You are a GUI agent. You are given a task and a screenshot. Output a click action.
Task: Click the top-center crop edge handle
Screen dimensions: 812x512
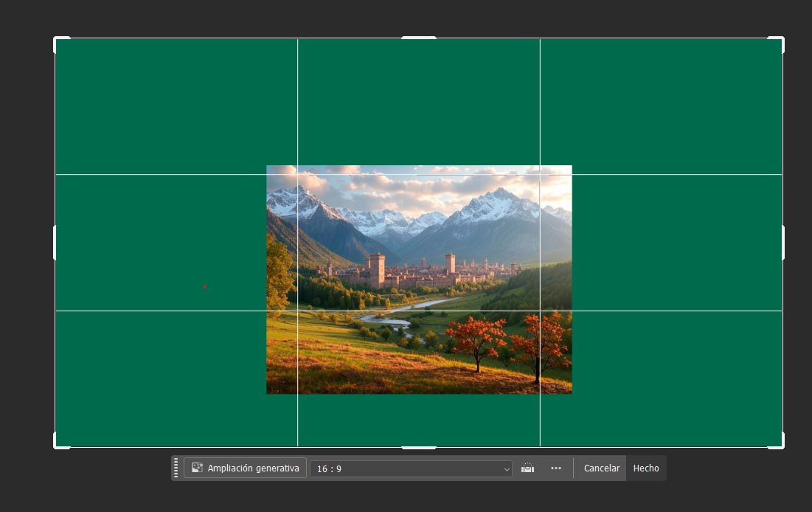(419, 38)
